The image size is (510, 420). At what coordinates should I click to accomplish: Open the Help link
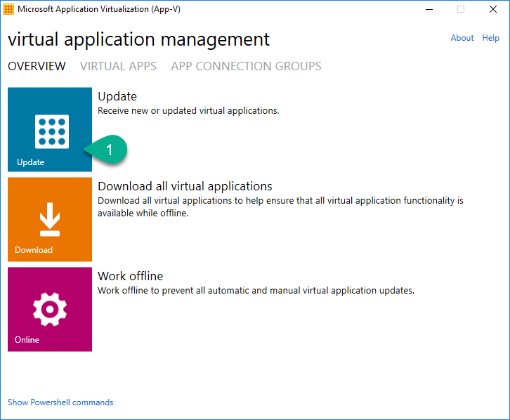490,38
